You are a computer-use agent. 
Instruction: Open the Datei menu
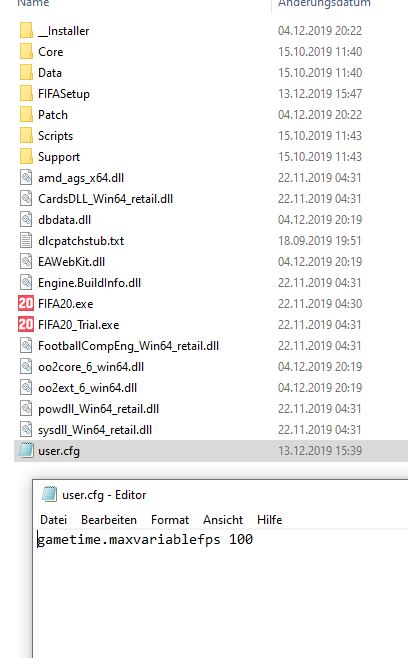click(53, 520)
